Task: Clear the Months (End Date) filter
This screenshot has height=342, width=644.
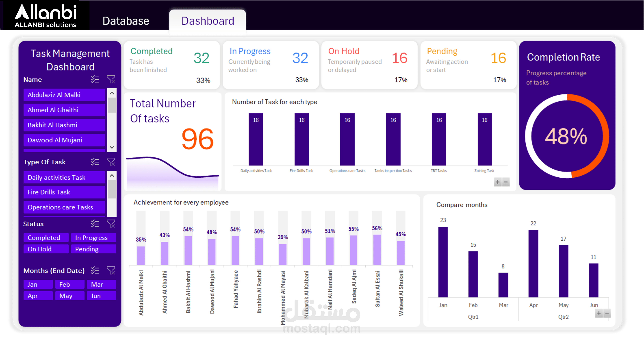Action: [111, 270]
